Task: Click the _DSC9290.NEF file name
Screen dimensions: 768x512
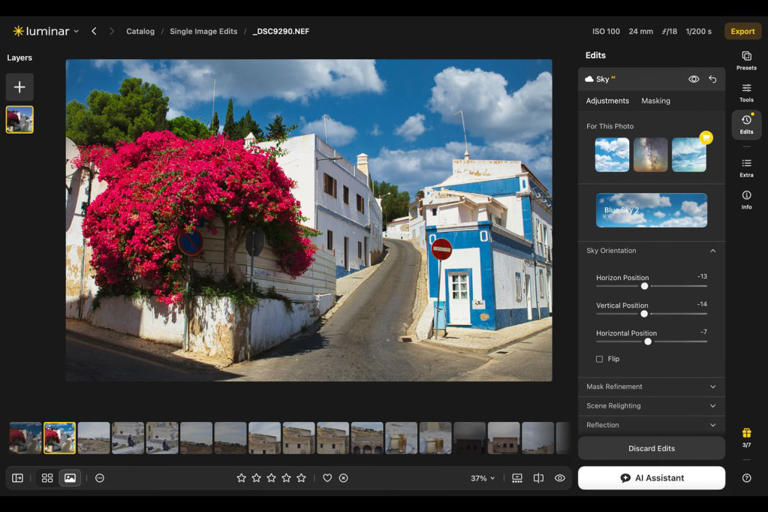Action: tap(281, 31)
